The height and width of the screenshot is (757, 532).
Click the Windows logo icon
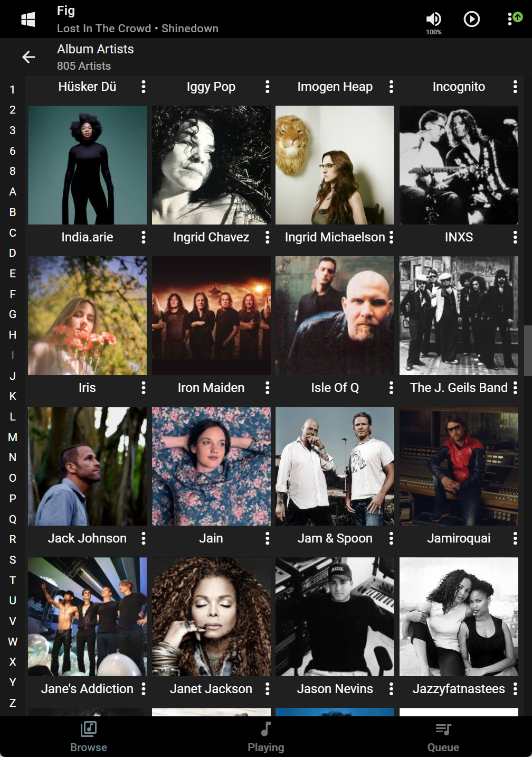(x=28, y=20)
